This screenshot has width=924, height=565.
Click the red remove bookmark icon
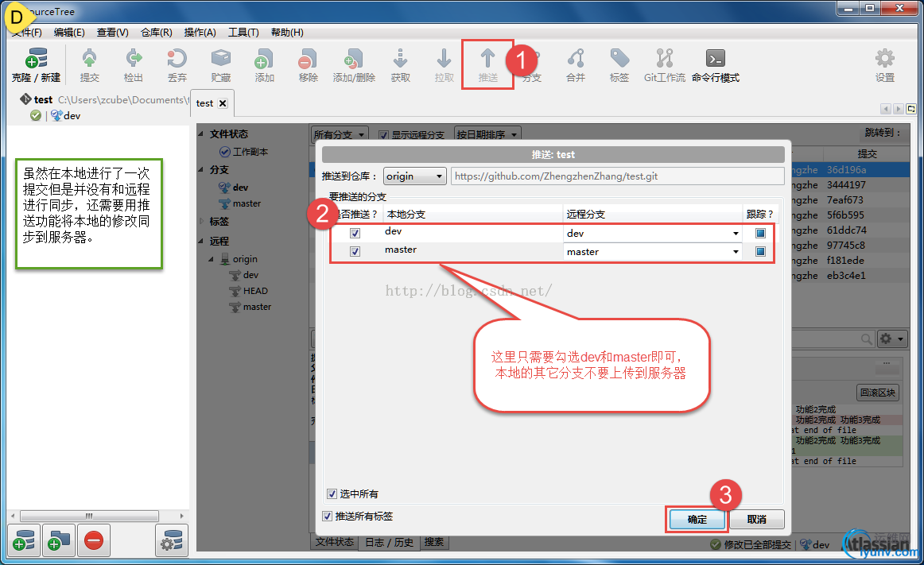click(94, 540)
